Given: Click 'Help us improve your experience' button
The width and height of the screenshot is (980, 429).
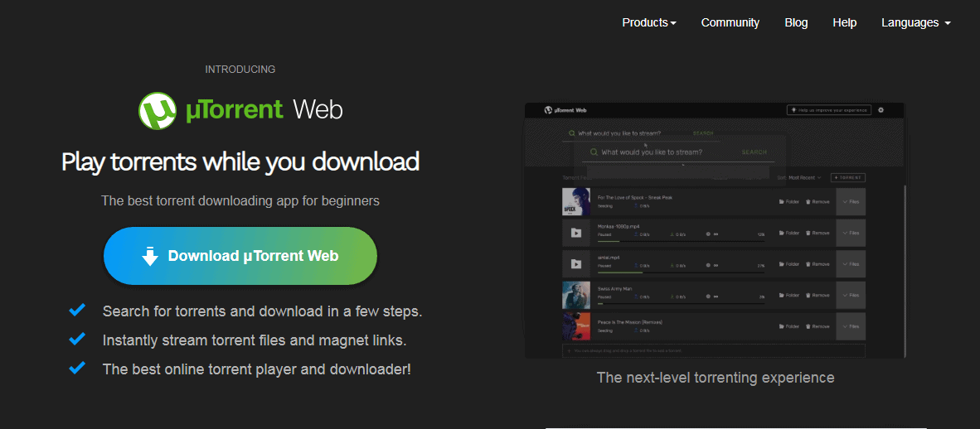Looking at the screenshot, I should pyautogui.click(x=829, y=110).
